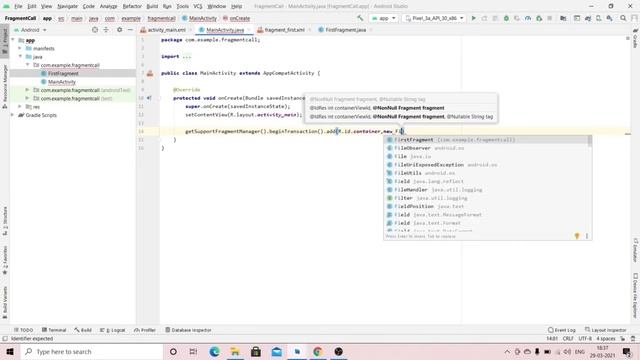Open the Project tool window side tab

click(4, 41)
